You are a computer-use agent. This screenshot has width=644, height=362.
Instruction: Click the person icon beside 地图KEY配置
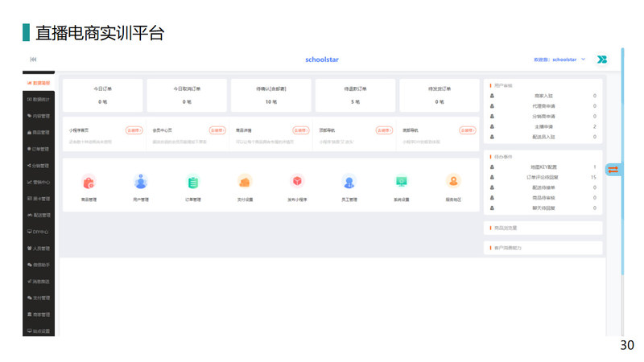pos(492,167)
